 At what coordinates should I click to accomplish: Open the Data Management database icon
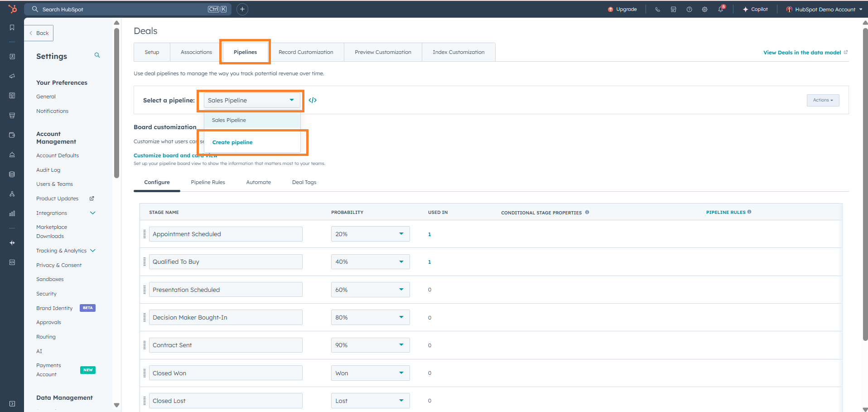[12, 174]
